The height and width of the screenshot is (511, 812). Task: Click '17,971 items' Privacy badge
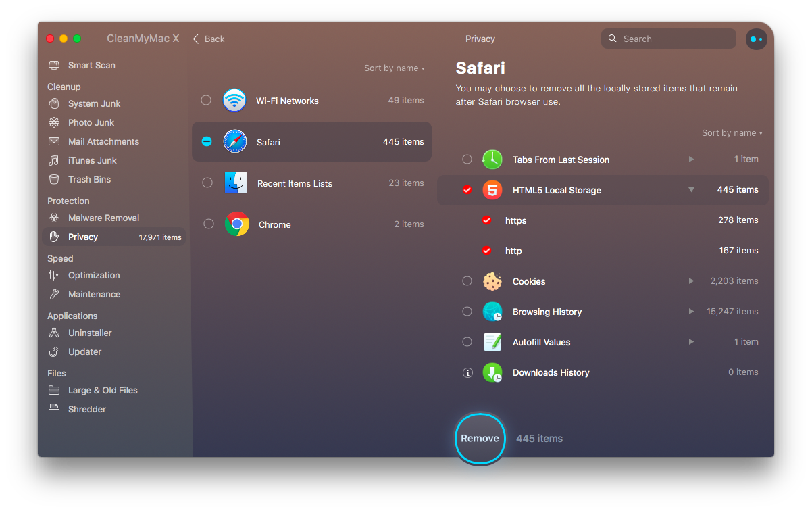tap(160, 237)
